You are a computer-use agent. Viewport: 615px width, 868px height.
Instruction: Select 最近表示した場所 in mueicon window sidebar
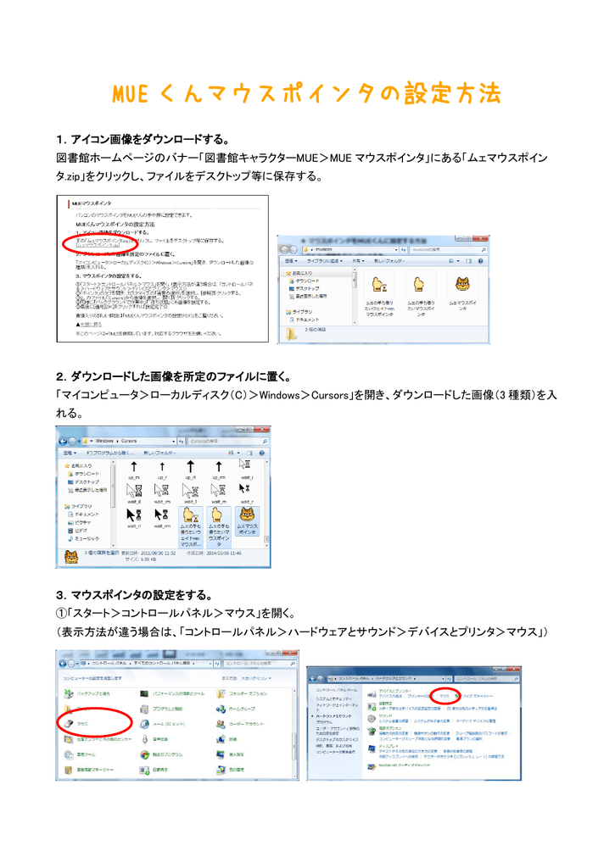coord(307,296)
